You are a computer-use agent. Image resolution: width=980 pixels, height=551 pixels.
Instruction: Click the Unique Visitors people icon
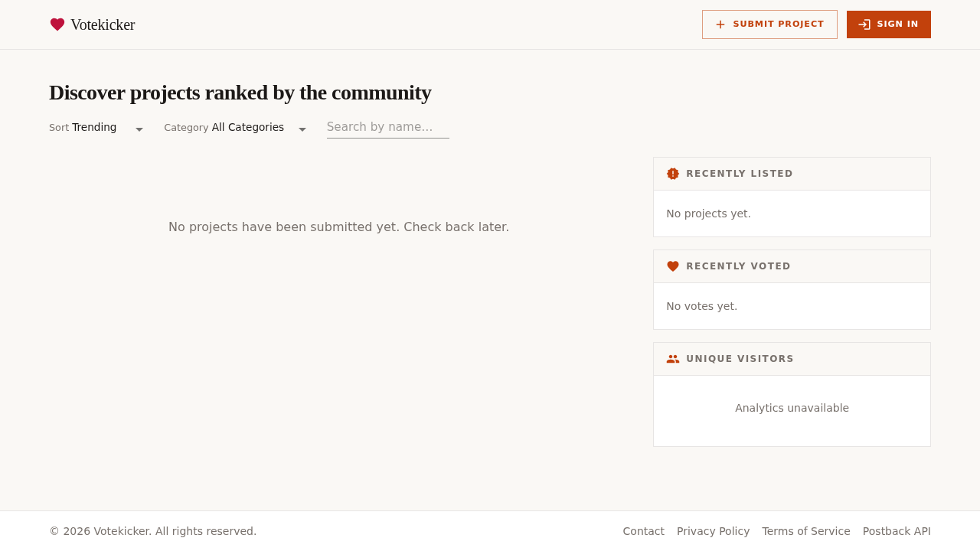click(x=673, y=359)
